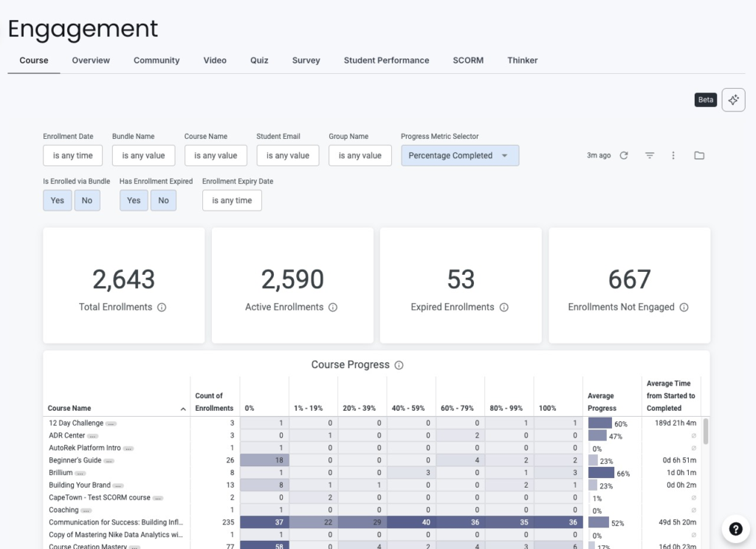This screenshot has width=756, height=549.
Task: Open the Group Name filter
Action: pyautogui.click(x=360, y=155)
